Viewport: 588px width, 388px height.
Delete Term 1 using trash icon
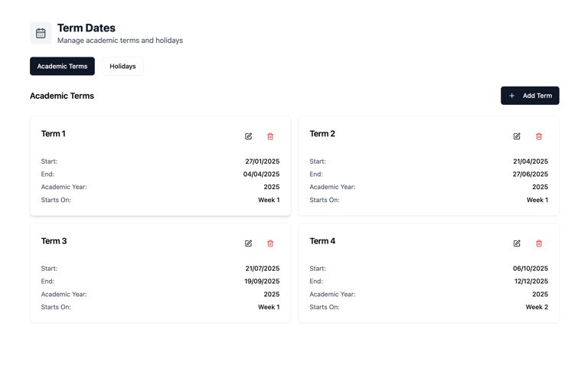pos(270,136)
